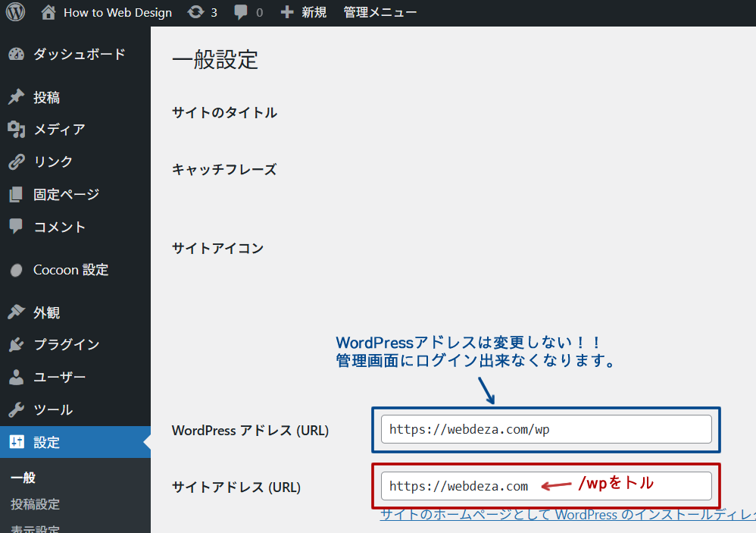
Task: Click the 外観 paintbrush icon
Action: [x=17, y=312]
